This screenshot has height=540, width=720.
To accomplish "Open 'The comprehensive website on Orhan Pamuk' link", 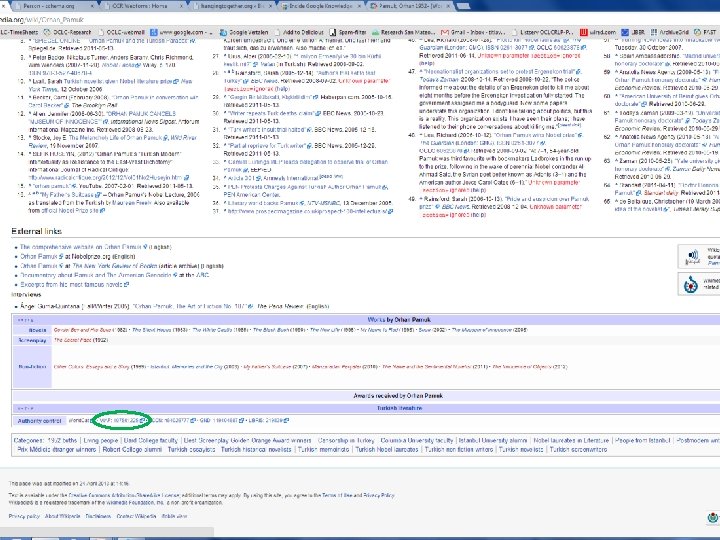I will 83,247.
